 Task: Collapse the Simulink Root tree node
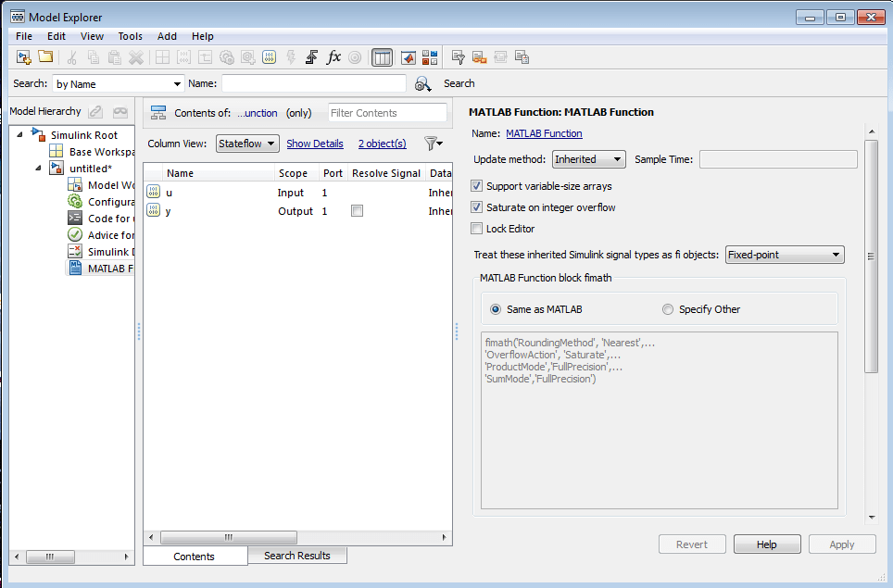click(20, 135)
